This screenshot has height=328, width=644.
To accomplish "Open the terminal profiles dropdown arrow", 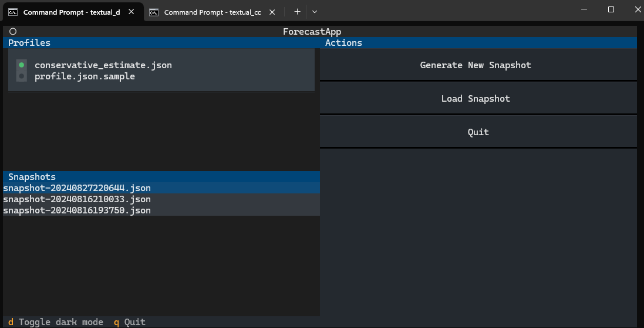I will 315,12.
